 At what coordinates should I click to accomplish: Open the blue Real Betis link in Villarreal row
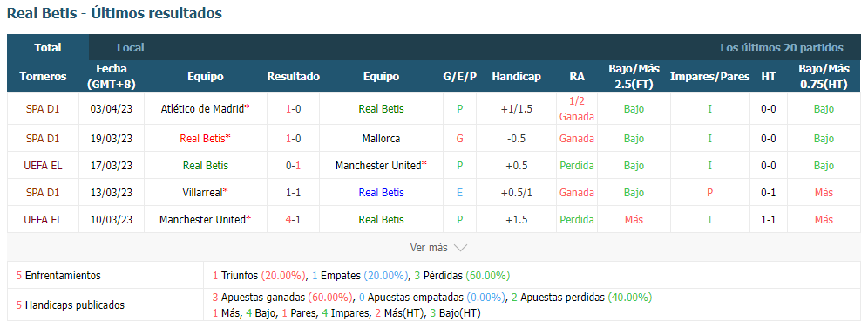[381, 192]
